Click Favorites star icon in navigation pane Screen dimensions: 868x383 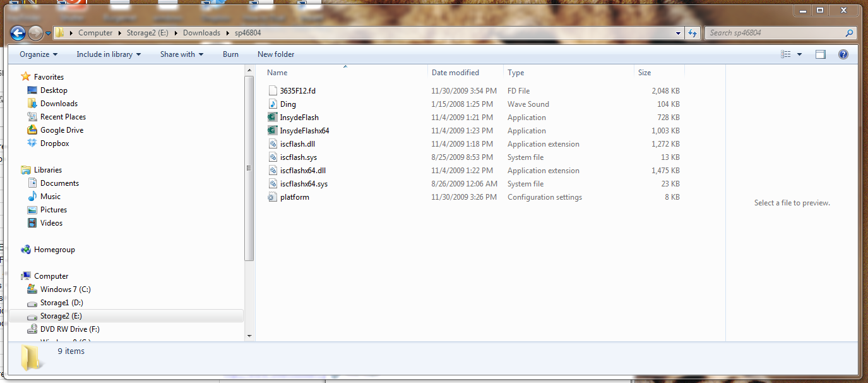(26, 77)
